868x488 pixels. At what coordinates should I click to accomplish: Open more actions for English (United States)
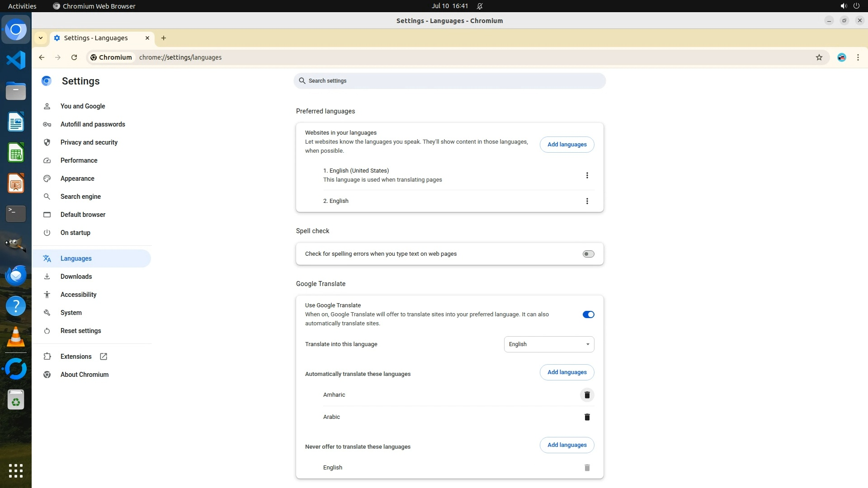587,175
